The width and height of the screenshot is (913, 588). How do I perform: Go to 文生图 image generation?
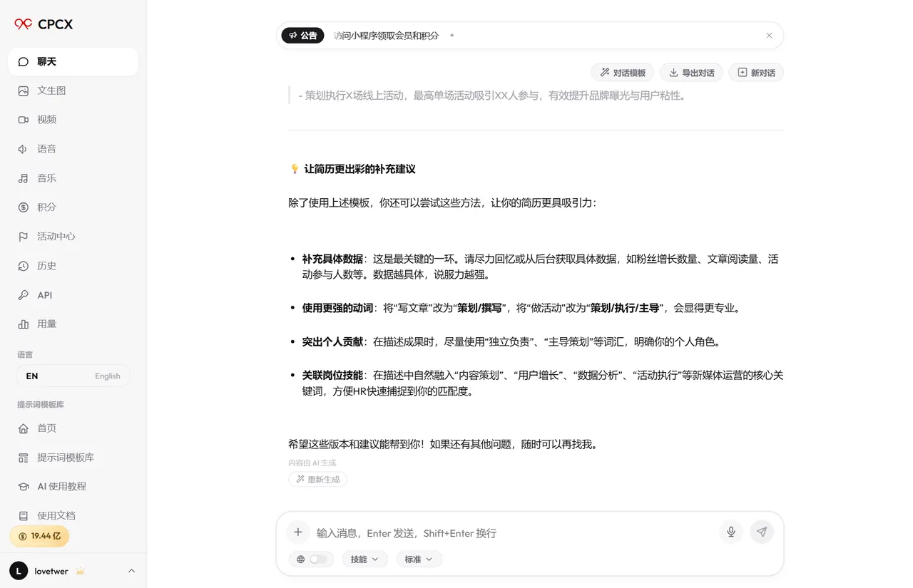(x=73, y=91)
